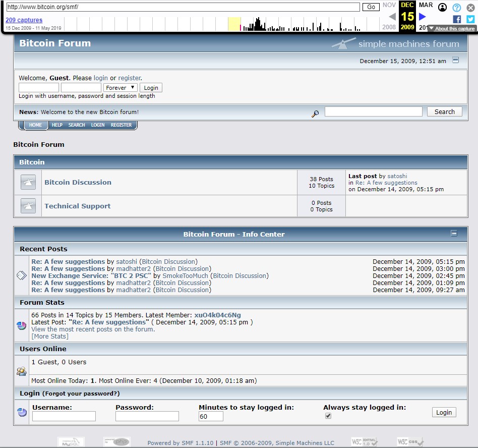Image resolution: width=478 pixels, height=448 pixels.
Task: Open the New Exchange Service: "BTC 2 PSC" post
Action: (x=91, y=275)
